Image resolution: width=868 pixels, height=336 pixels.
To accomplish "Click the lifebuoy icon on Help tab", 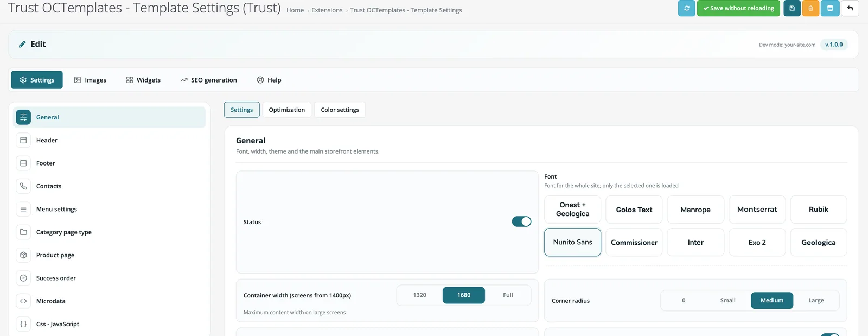I will [x=260, y=80].
